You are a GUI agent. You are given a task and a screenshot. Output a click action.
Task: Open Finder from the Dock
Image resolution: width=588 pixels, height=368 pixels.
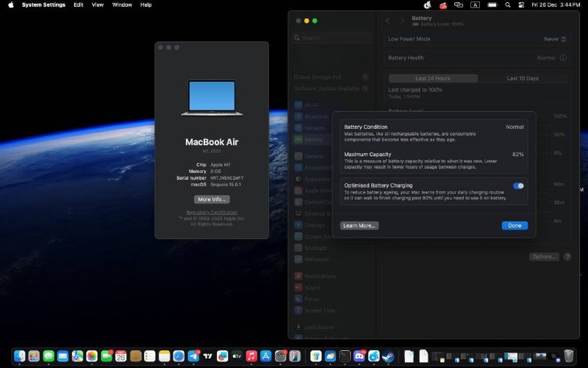20,355
